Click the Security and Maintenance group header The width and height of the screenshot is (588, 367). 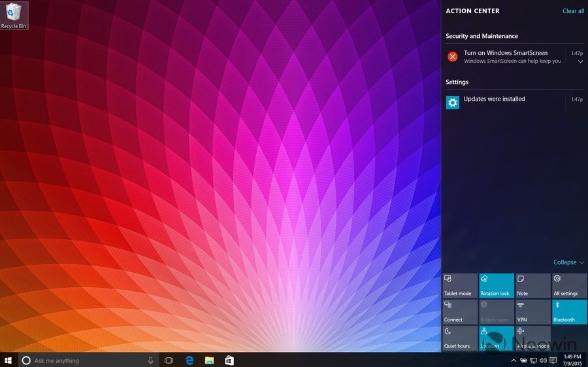482,36
